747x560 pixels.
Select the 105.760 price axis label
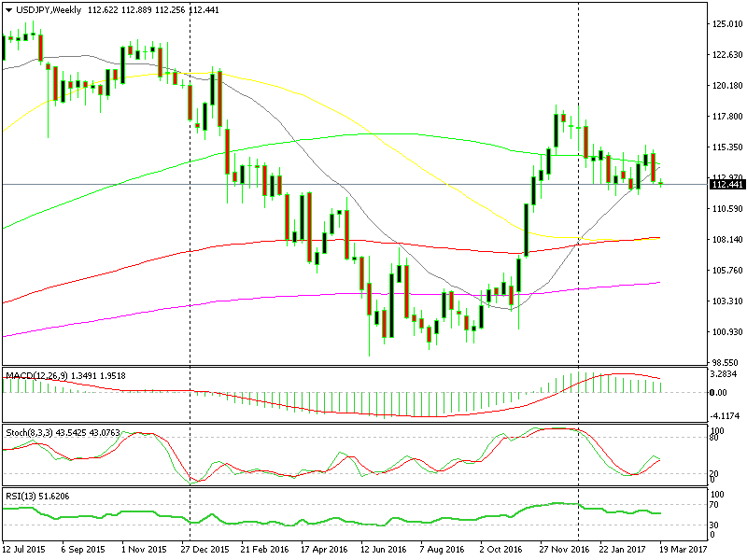tap(727, 271)
